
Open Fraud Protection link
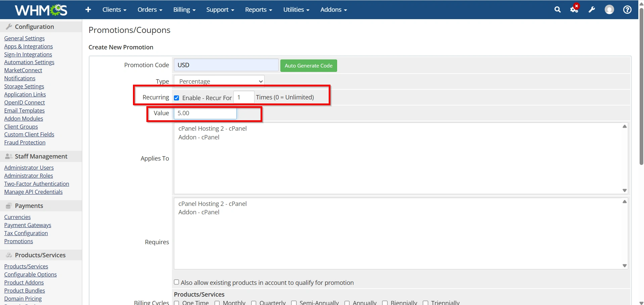pos(25,142)
